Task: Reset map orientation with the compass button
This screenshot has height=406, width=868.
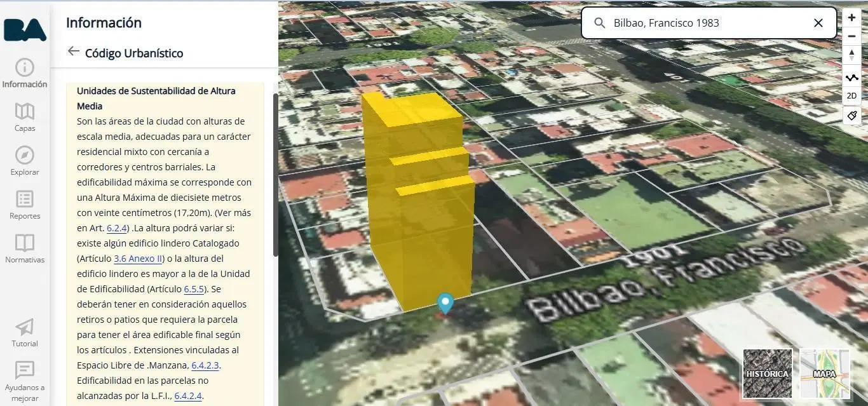Action: (x=851, y=55)
